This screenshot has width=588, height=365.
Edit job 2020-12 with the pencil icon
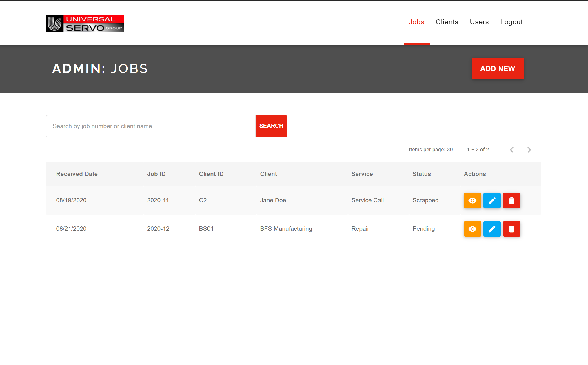click(x=492, y=229)
